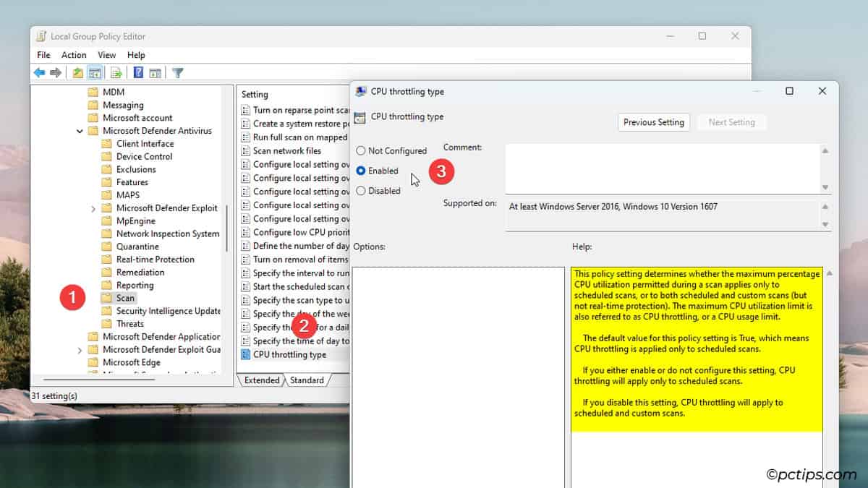Screen dimensions: 868x488
Task: Click the Show Properties toolbar icon
Action: pyautogui.click(x=155, y=72)
